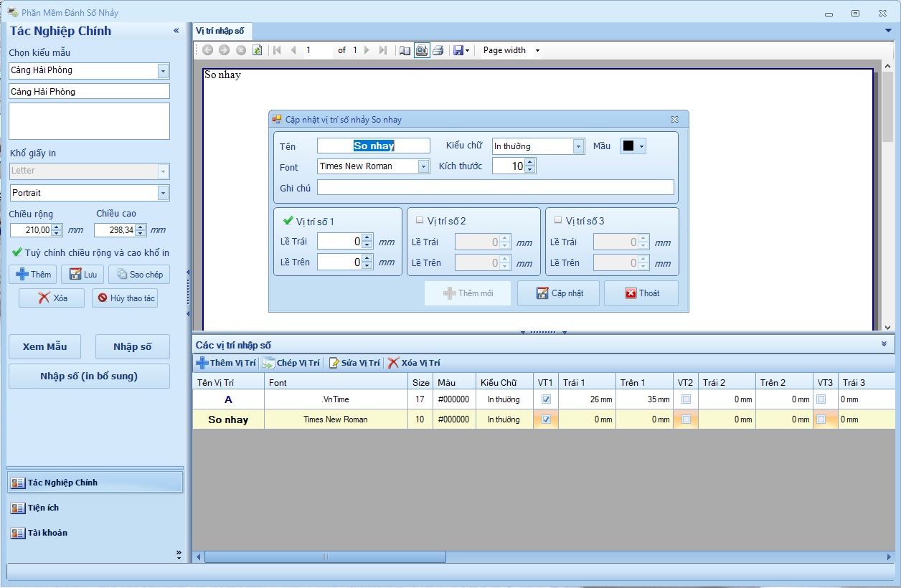
Task: Toggle VT2 checkbox in So nhay row
Action: 686,419
